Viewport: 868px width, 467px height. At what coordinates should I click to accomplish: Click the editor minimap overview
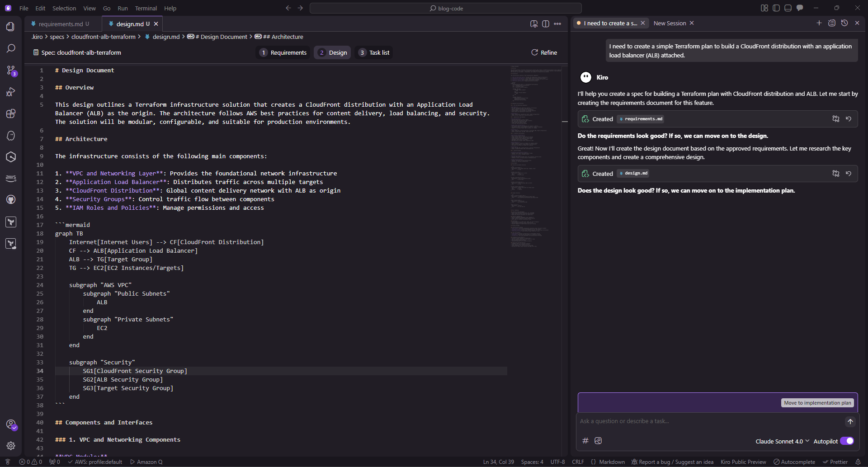click(x=536, y=156)
